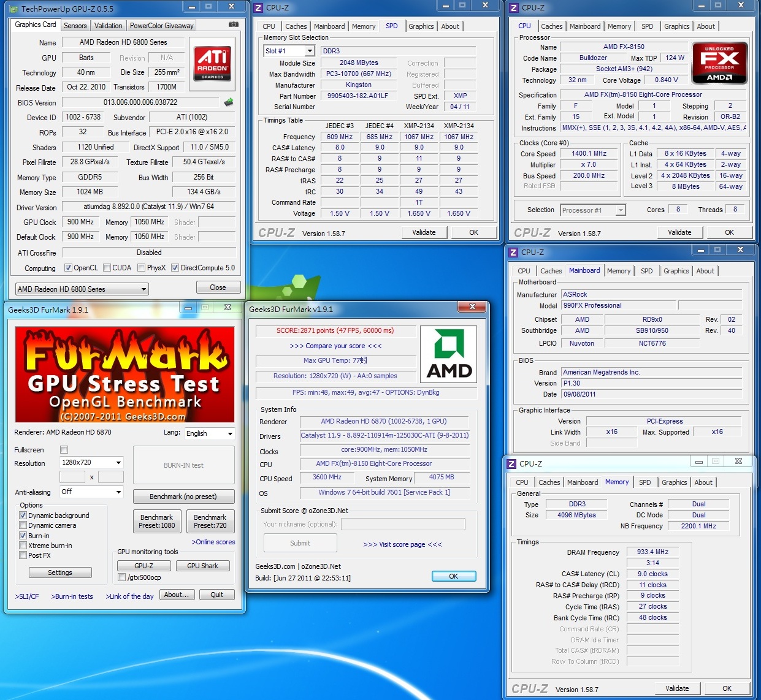
Task: Click Compare your score link
Action: [x=335, y=346]
